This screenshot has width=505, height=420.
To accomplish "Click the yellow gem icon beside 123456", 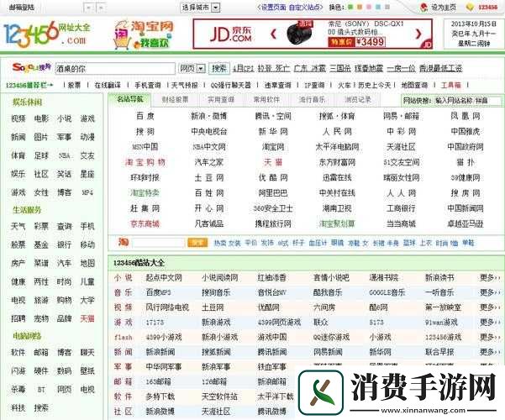I will (x=470, y=7).
